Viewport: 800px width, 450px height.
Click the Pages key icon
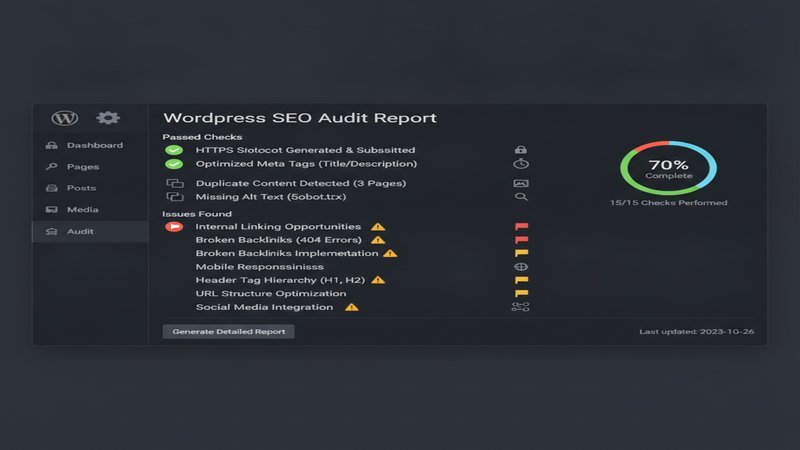[52, 167]
